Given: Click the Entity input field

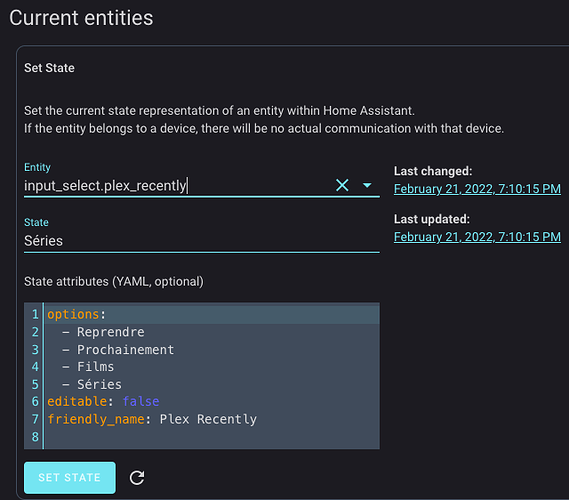Looking at the screenshot, I should coord(178,185).
